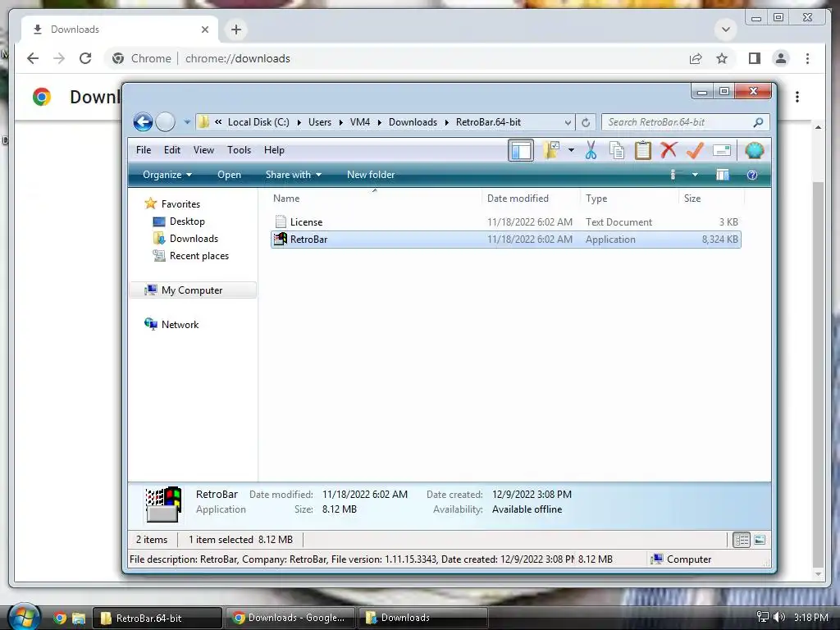Toggle the navigation pane toolbar icon
Screen dimensions: 840x630
pyautogui.click(x=521, y=151)
